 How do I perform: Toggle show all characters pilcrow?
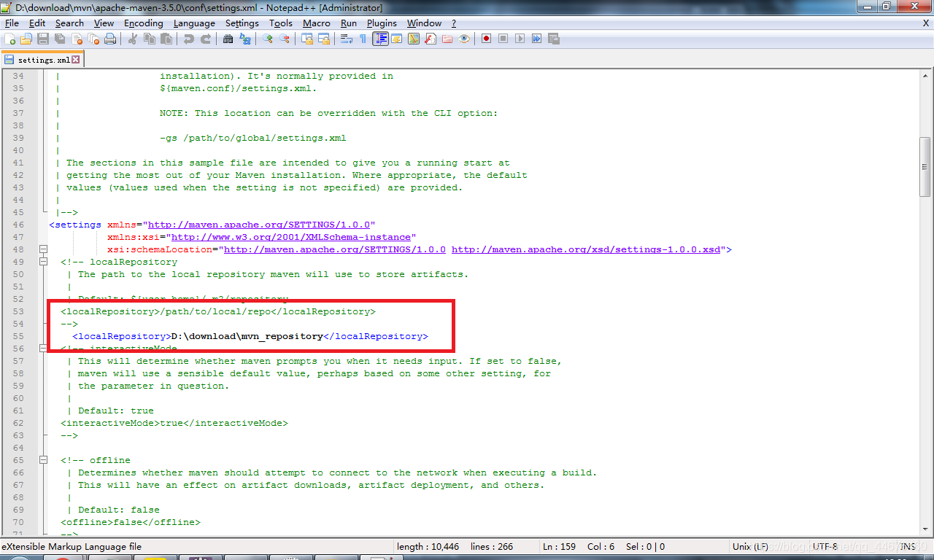point(363,39)
